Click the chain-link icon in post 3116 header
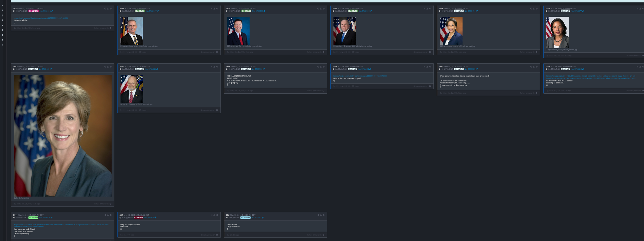 point(158,69)
